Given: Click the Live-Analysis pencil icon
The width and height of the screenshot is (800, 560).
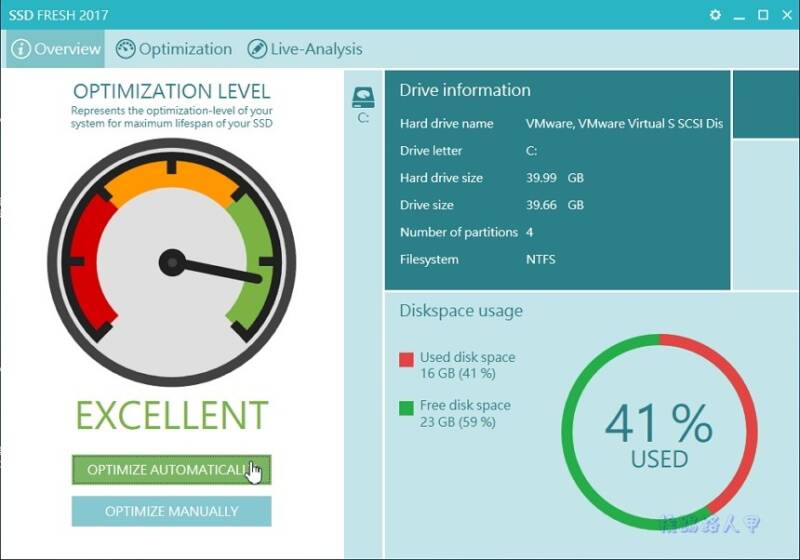Looking at the screenshot, I should point(257,49).
